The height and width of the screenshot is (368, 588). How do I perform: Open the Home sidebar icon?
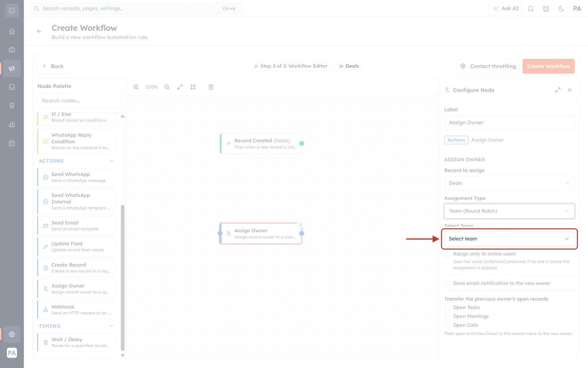12,31
